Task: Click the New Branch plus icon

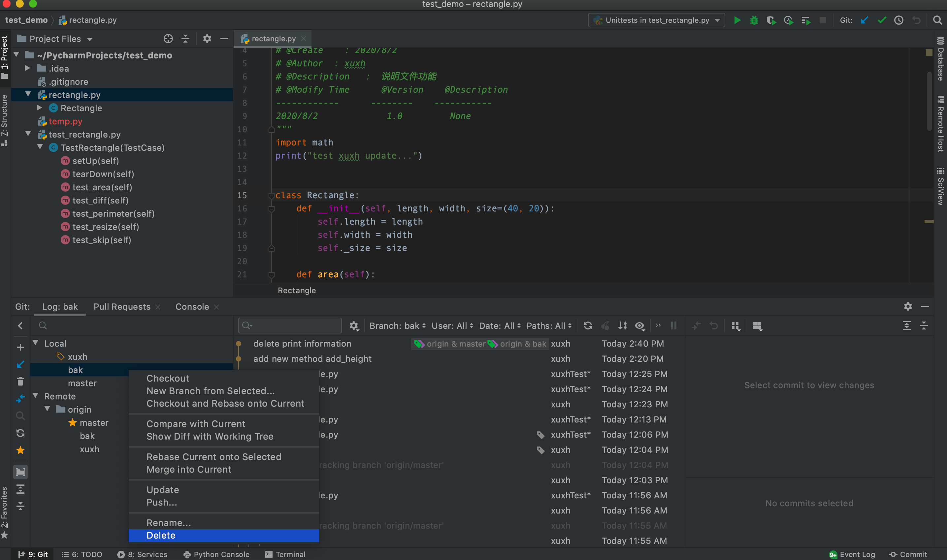Action: point(20,347)
